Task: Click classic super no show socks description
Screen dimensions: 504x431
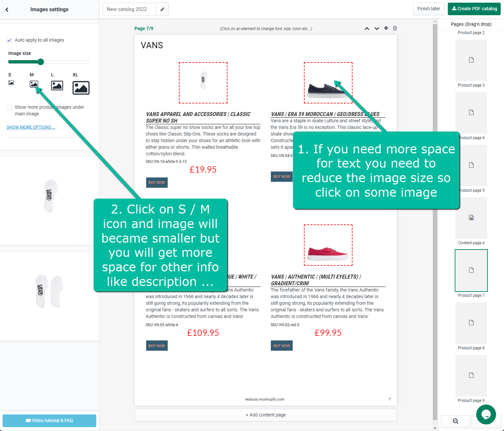Action: pyautogui.click(x=203, y=140)
